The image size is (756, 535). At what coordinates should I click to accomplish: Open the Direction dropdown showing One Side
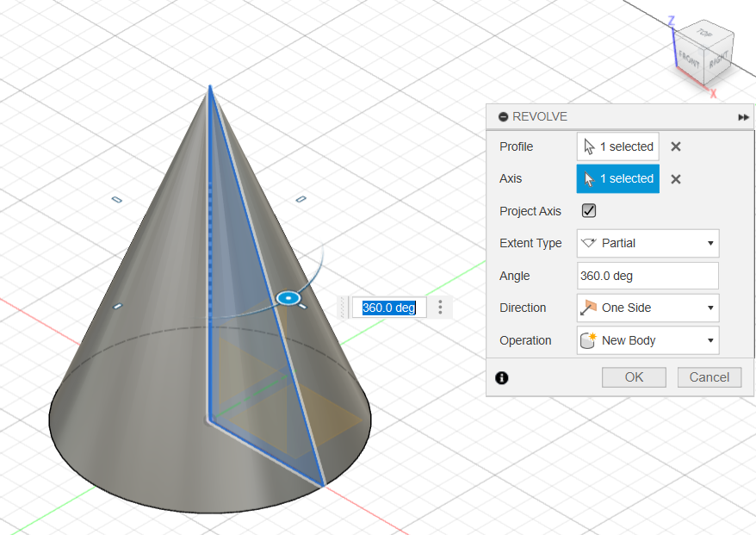[648, 308]
